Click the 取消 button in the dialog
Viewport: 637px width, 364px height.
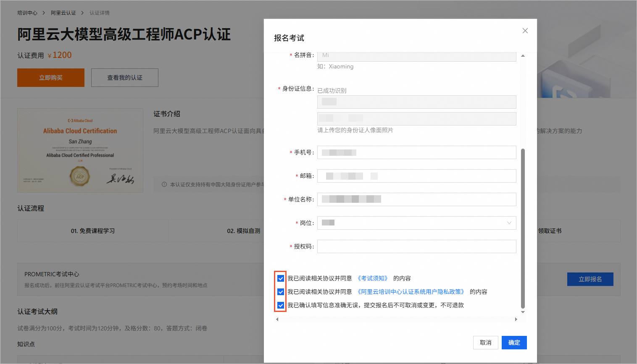pos(485,343)
